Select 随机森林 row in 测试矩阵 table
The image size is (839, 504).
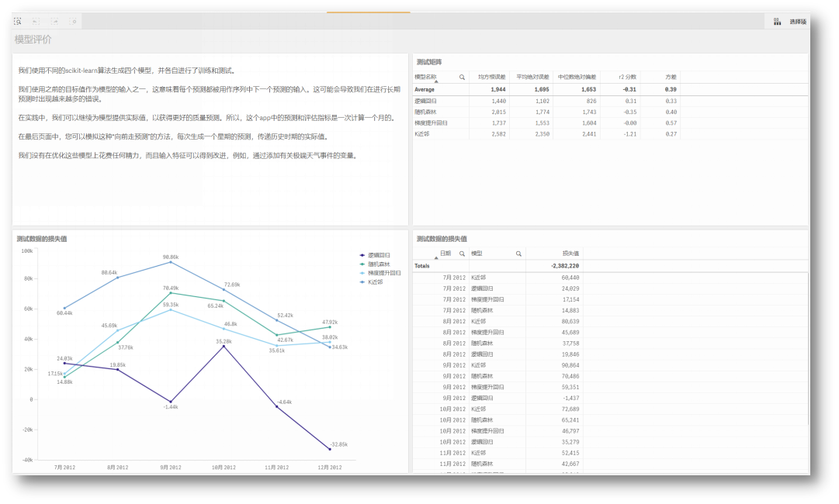click(547, 112)
